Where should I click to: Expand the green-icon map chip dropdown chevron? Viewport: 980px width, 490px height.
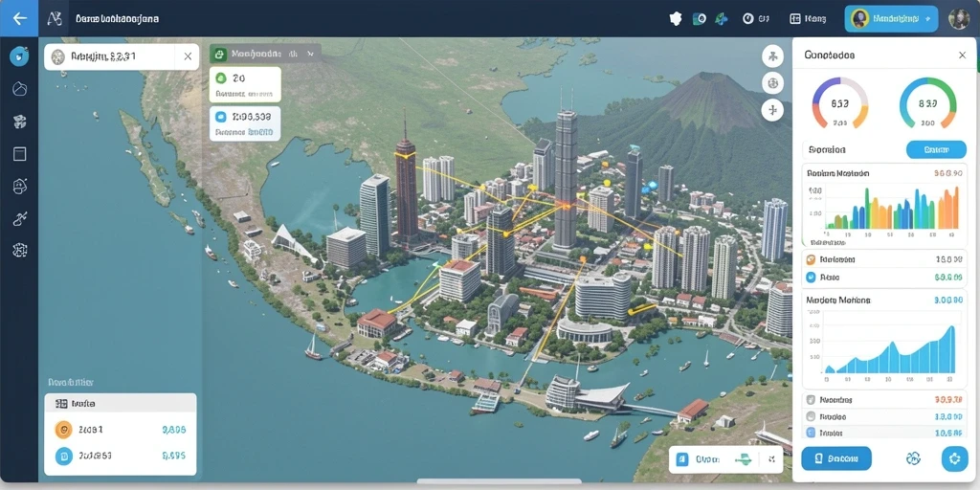coord(310,55)
